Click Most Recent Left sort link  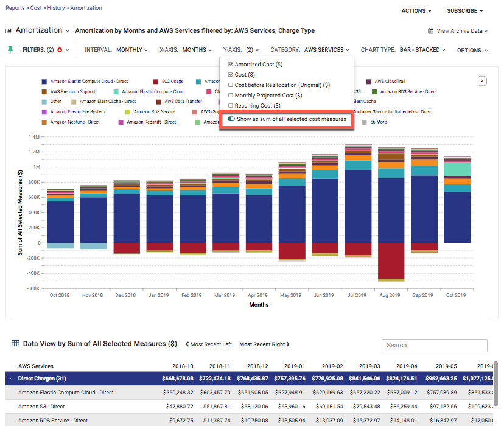209,344
